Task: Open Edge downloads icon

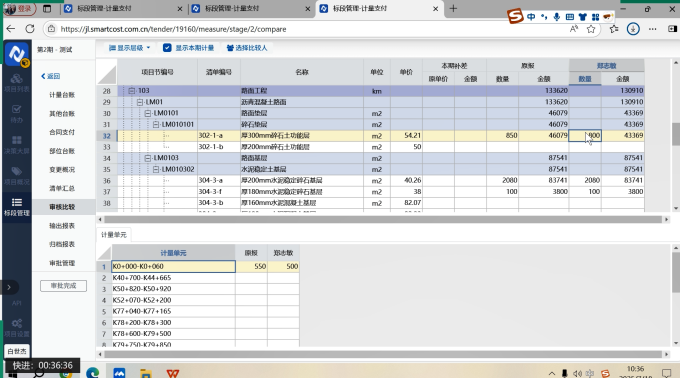Action: pos(633,29)
